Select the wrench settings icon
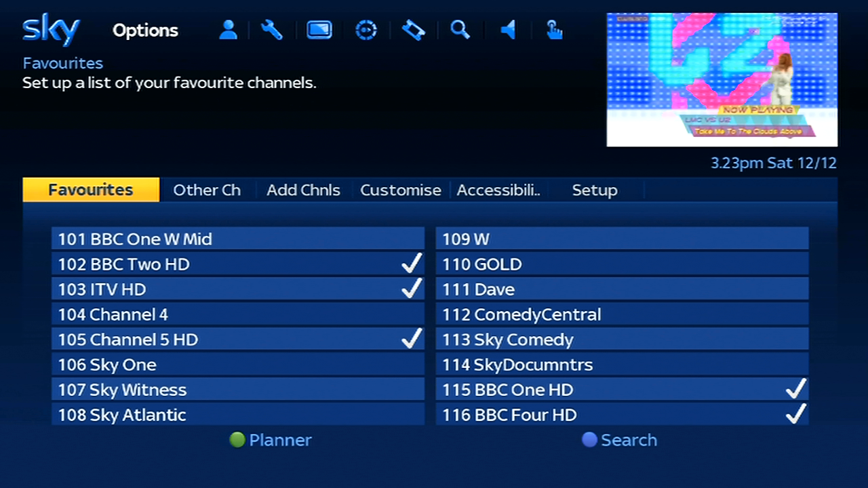This screenshot has height=488, width=868. (x=271, y=30)
